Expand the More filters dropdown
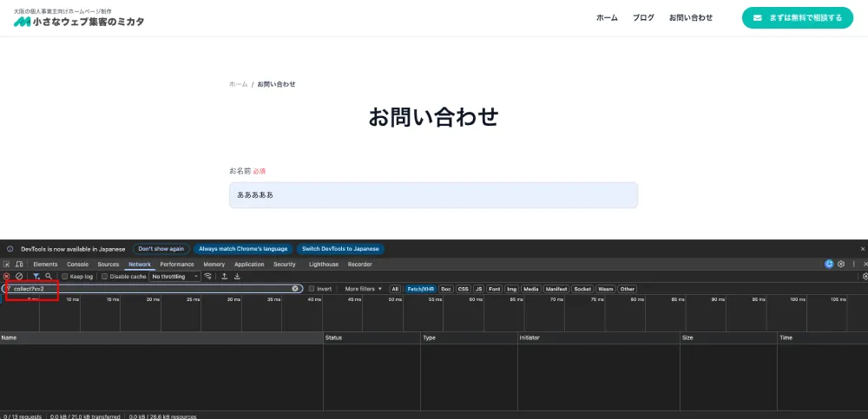This screenshot has width=868, height=419. pos(363,289)
